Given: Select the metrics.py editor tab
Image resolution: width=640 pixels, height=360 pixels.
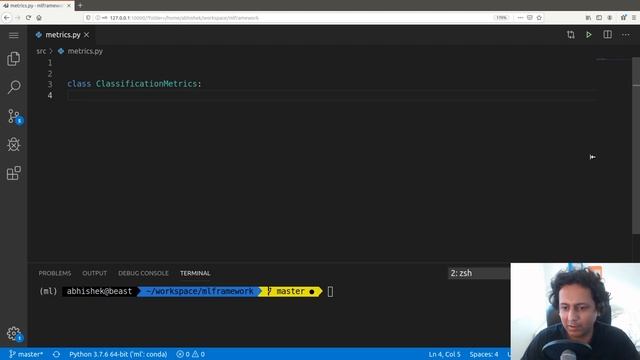Looking at the screenshot, I should point(61,35).
